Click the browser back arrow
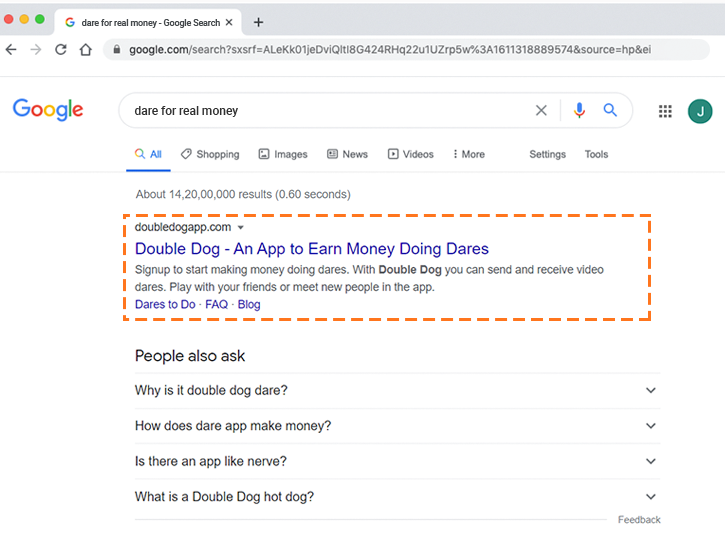Viewport: 725px width, 552px height. (11, 49)
